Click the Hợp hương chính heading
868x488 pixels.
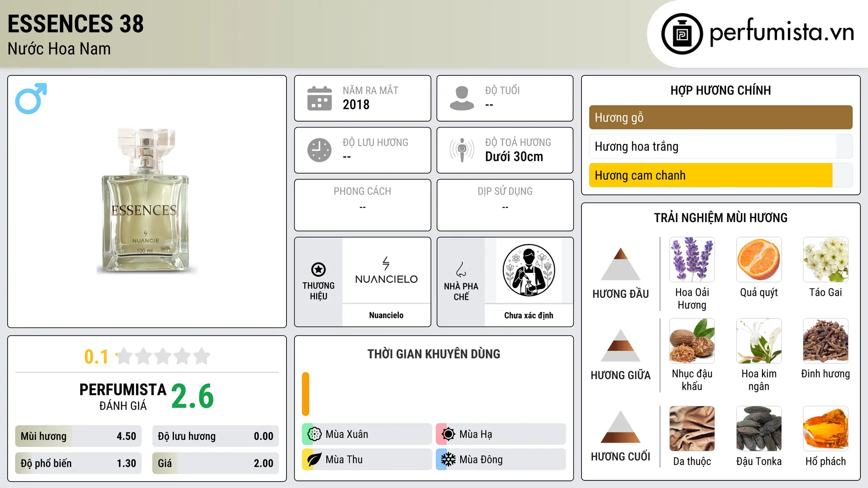[x=721, y=90]
